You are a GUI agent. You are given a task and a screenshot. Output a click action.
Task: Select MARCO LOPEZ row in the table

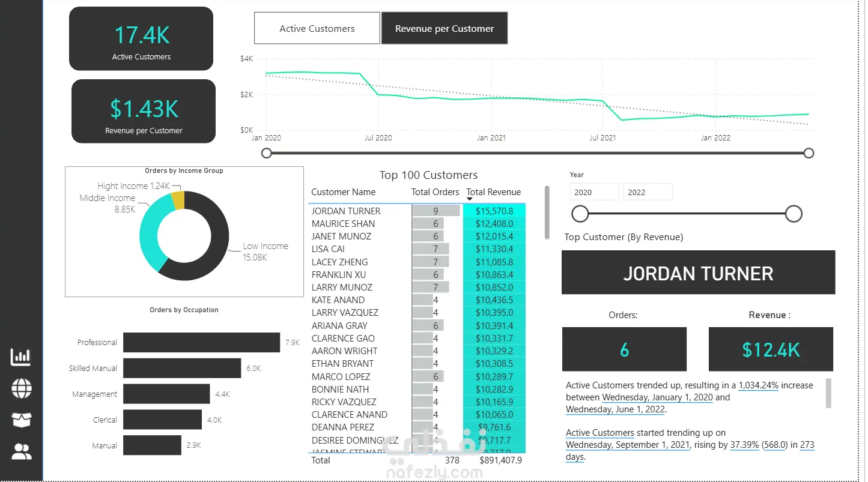pos(417,376)
